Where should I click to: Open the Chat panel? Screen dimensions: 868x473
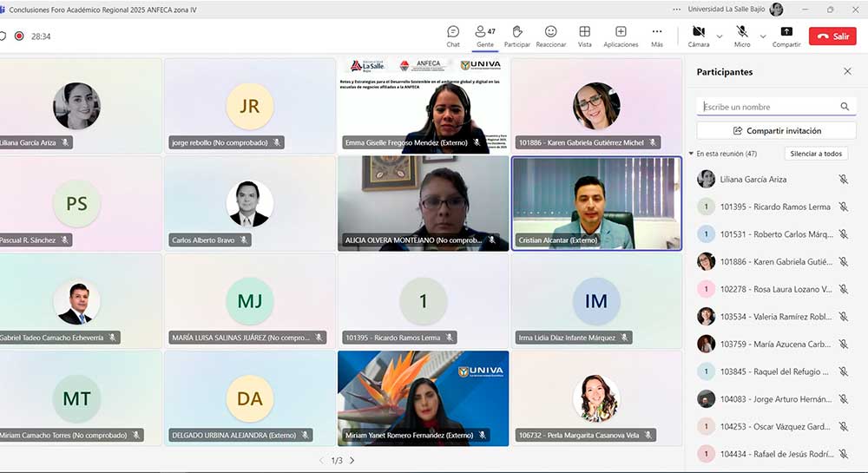coord(453,36)
